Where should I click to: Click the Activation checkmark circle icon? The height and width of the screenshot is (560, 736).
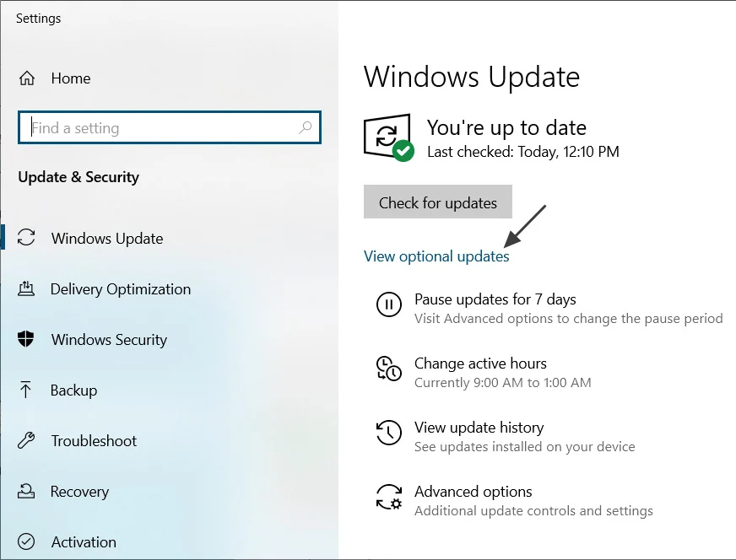[x=26, y=541]
